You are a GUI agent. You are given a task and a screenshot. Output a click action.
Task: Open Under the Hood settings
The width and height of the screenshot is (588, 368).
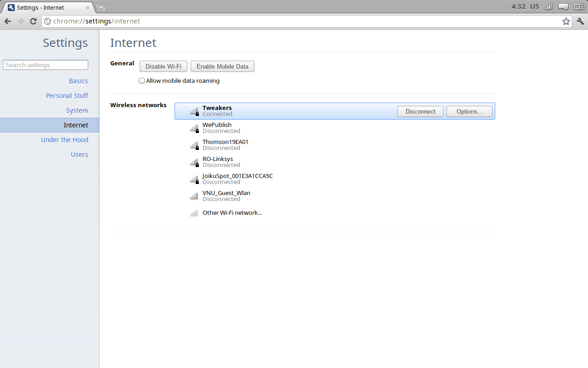[64, 140]
